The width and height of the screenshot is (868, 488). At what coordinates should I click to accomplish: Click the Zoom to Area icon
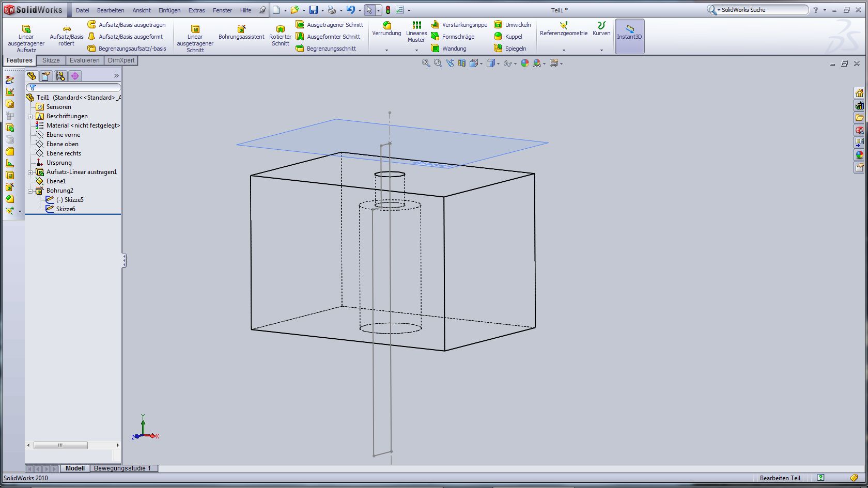438,63
